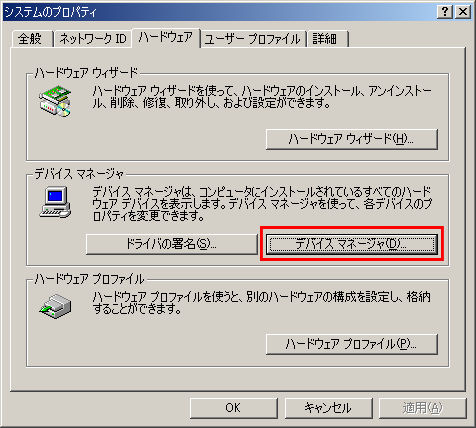
Task: Click the question mark help button
Action: pos(445,12)
